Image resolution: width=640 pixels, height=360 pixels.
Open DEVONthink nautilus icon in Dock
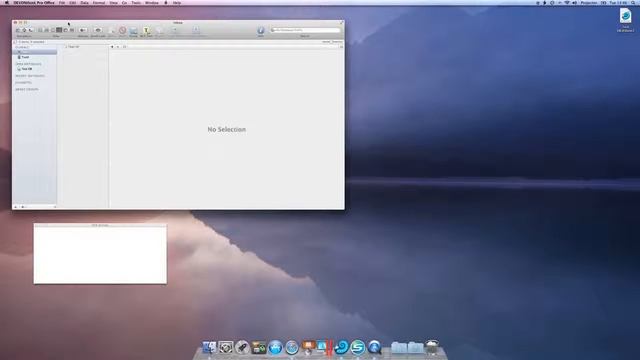point(341,347)
